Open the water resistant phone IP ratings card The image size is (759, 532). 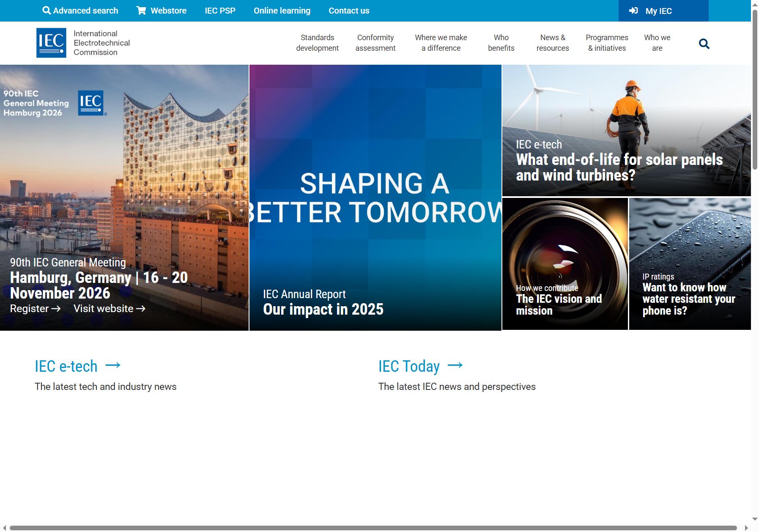click(x=689, y=299)
